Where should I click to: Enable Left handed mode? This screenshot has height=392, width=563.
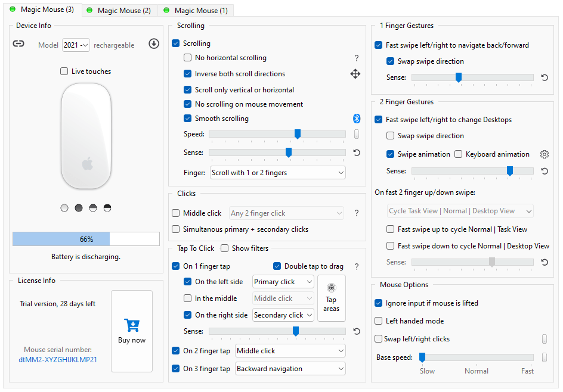pos(378,321)
